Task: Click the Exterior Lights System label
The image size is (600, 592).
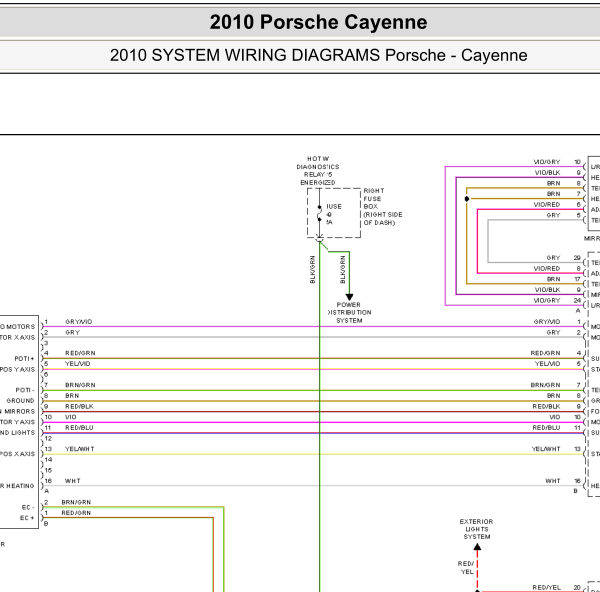Action: pos(476,529)
